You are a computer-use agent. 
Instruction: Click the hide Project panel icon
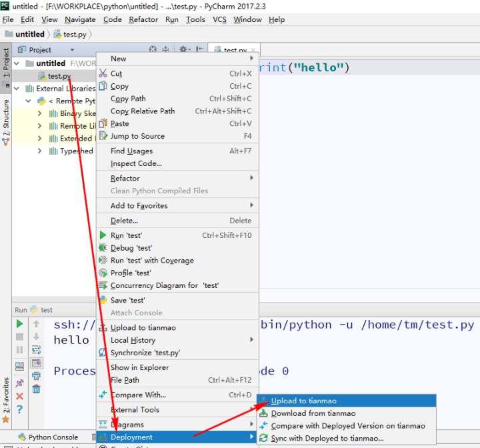[x=199, y=49]
